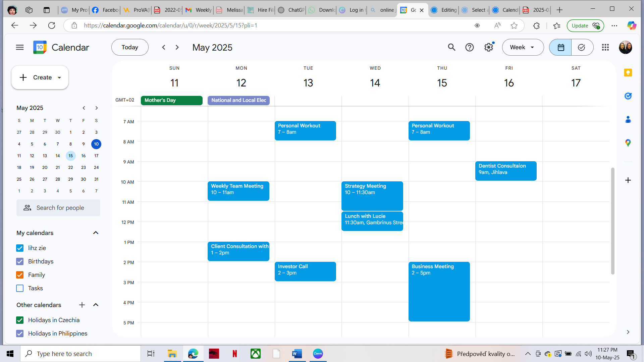Click the support help question icon
This screenshot has height=362, width=644.
click(470, 47)
